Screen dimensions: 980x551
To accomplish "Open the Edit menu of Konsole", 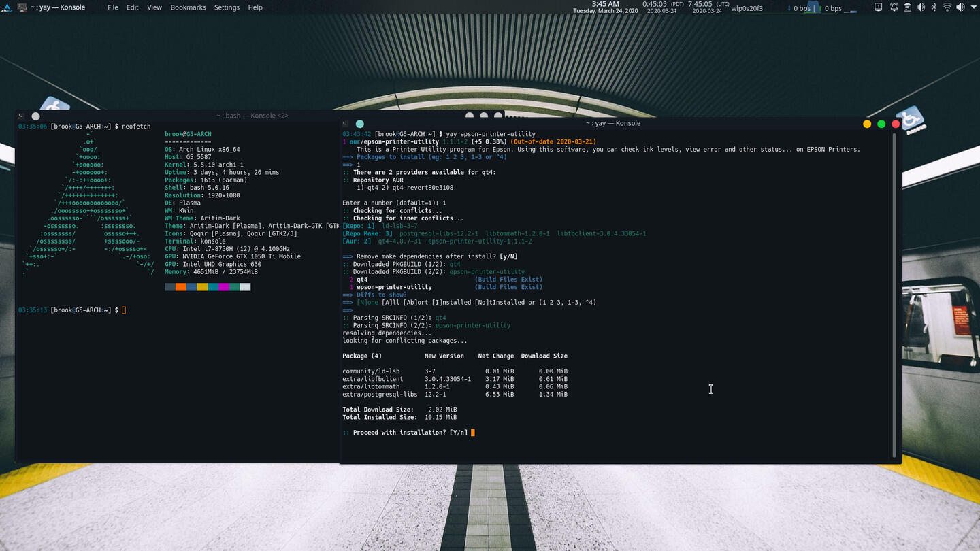I will pyautogui.click(x=132, y=7).
